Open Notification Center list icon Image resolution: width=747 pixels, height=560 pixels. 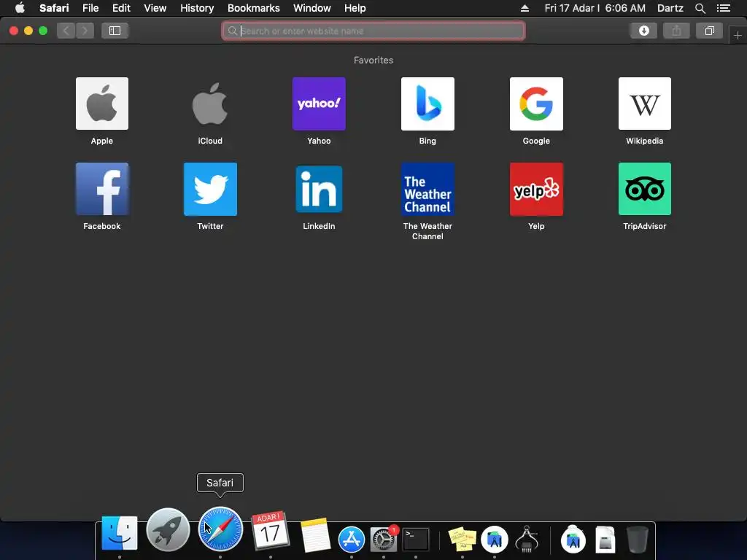pos(723,8)
